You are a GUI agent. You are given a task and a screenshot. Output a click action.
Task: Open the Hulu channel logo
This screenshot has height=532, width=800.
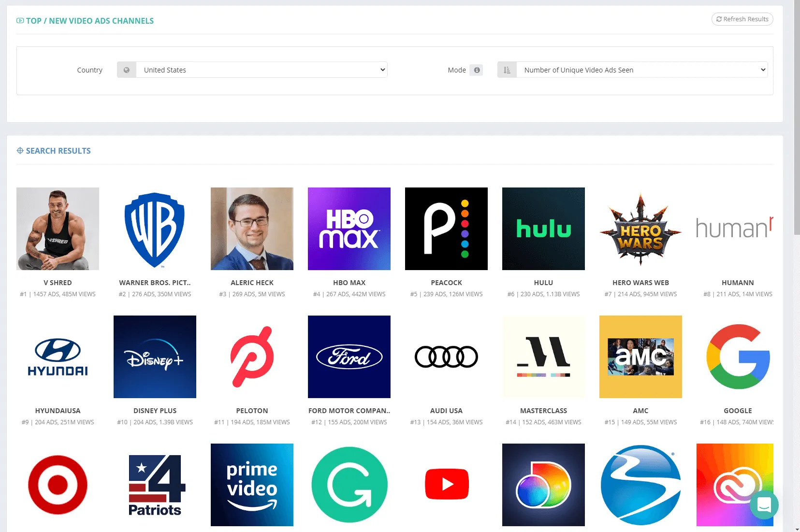(x=543, y=229)
